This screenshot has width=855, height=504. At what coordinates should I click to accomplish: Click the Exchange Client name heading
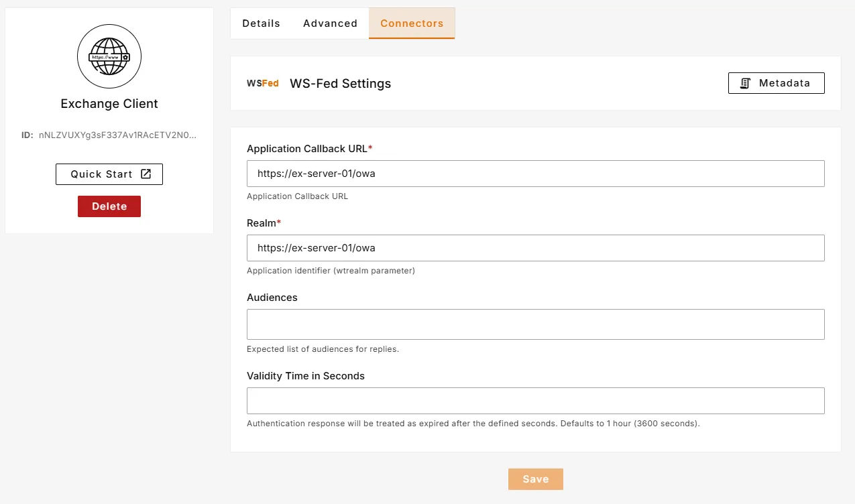(109, 104)
